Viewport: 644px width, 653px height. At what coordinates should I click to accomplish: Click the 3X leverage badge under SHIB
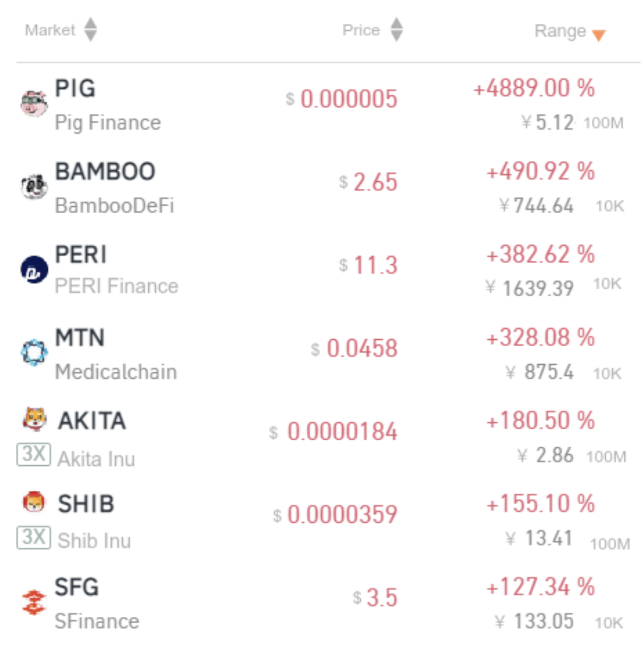tap(34, 537)
